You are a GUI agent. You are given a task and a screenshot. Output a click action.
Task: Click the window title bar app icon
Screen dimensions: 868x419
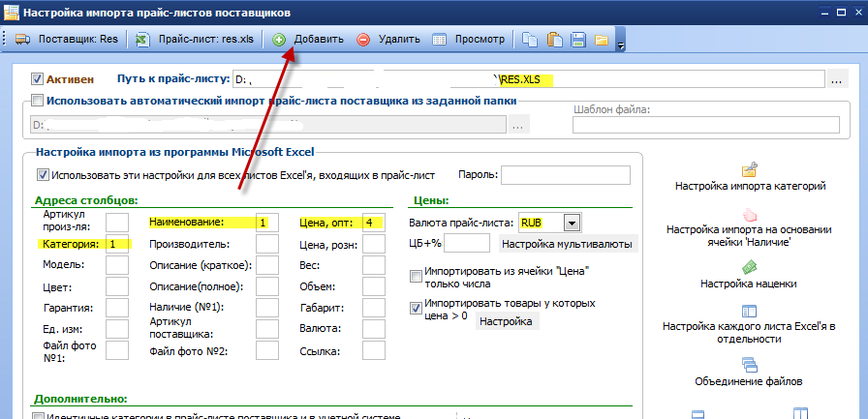12,12
